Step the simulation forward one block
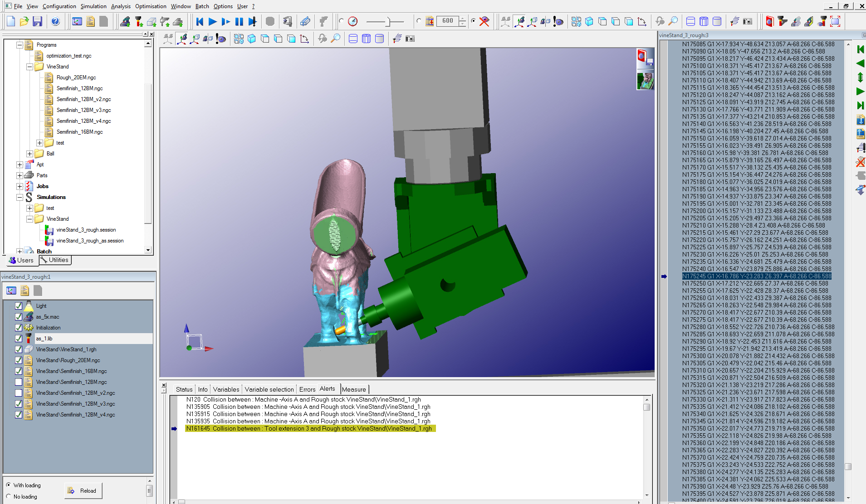This screenshot has width=866, height=504. click(x=225, y=21)
